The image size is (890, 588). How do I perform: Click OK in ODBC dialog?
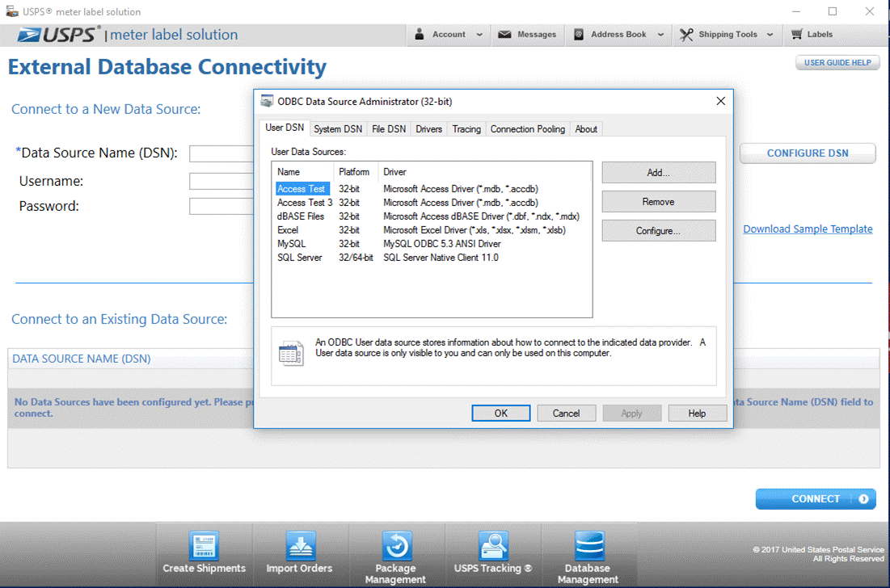coord(500,414)
